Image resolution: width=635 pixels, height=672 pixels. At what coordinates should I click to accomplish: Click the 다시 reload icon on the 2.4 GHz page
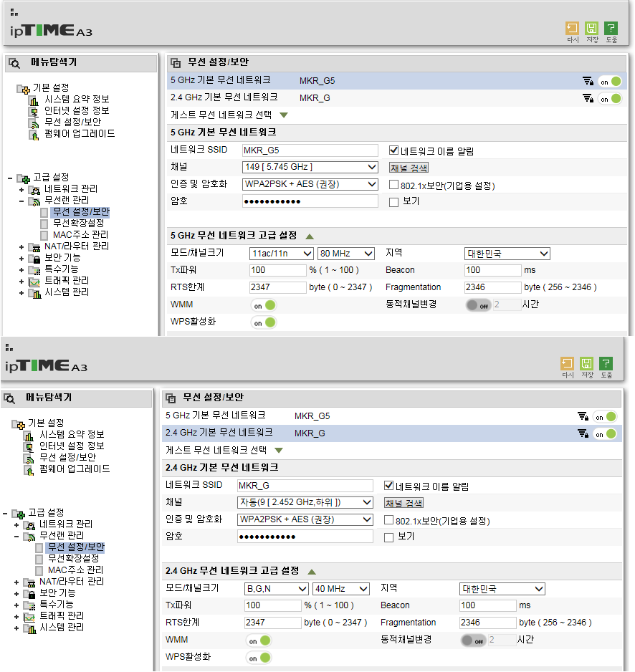pos(567,364)
